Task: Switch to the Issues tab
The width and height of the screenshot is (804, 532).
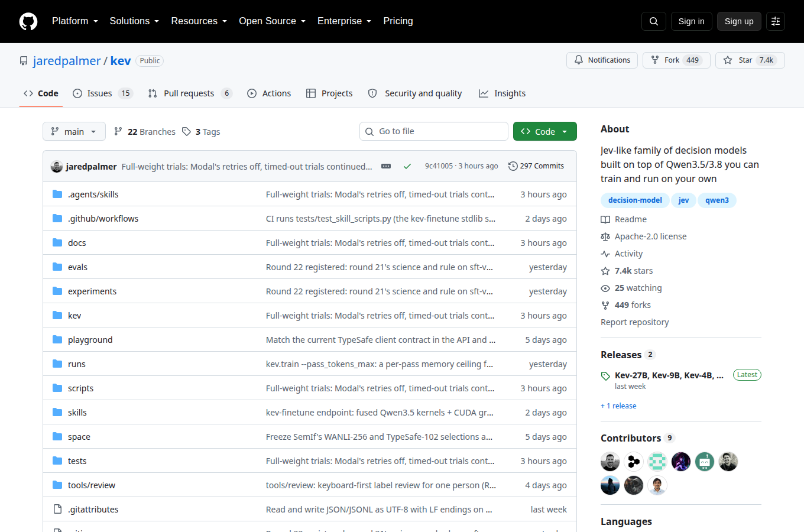Action: tap(103, 93)
